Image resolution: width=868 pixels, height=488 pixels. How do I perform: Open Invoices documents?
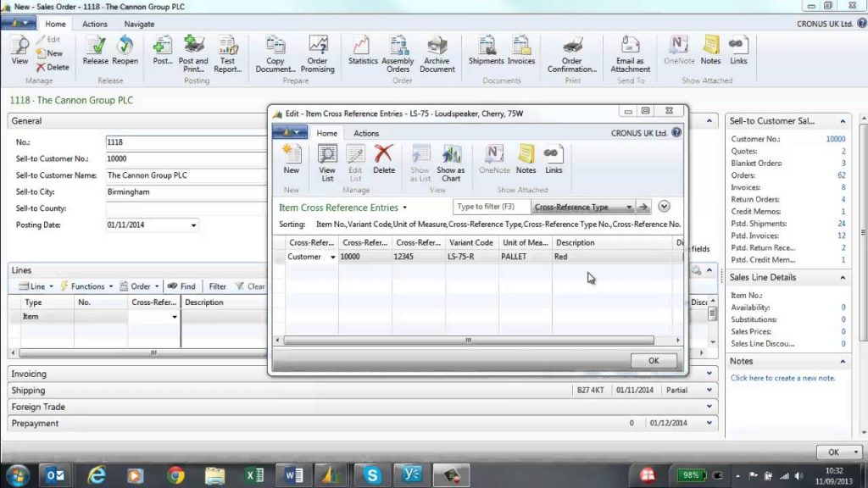[x=521, y=51]
